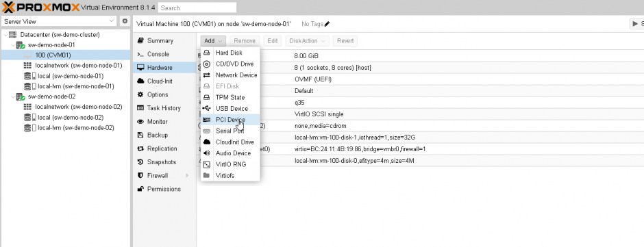Select local-lvm (sw-demo-node-02) storage
The image size is (644, 247).
(75, 127)
